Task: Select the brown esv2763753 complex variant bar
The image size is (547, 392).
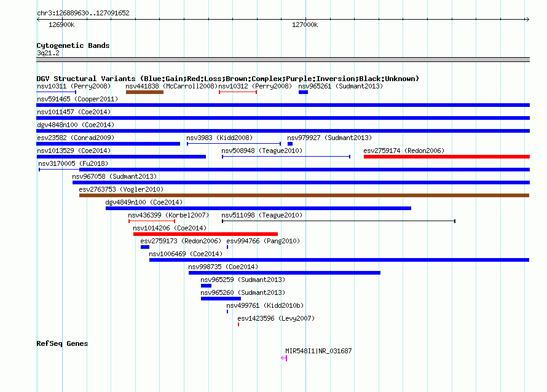Action: [304, 195]
